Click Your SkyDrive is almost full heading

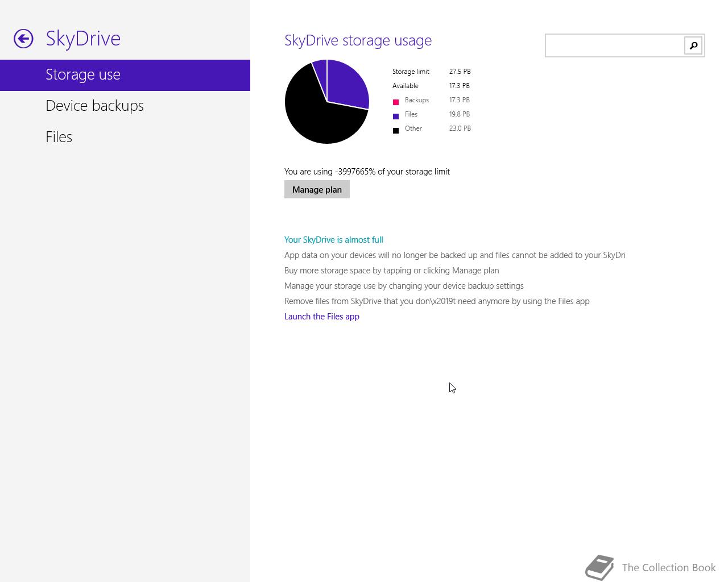334,240
